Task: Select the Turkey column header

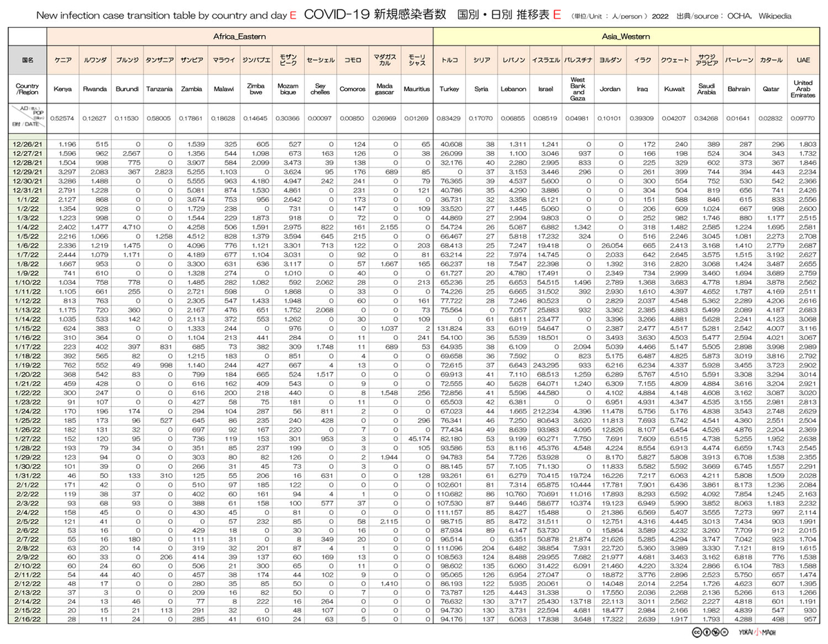Action: coord(449,89)
